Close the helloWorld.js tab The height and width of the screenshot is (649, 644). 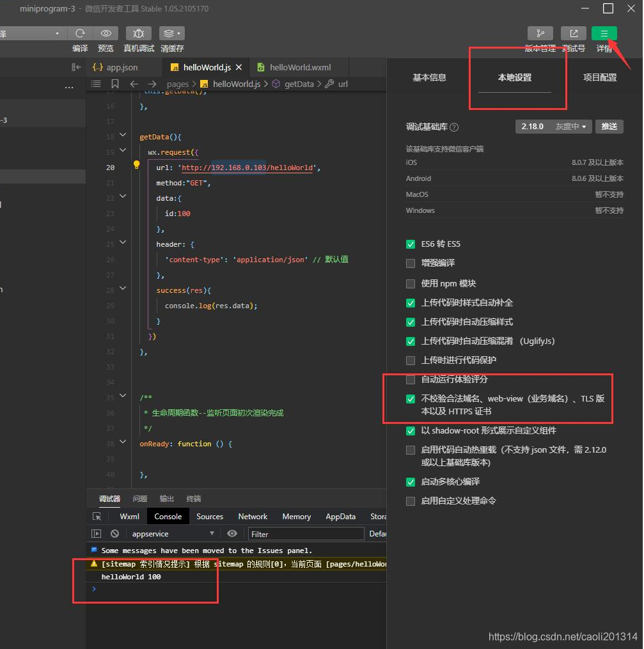239,67
